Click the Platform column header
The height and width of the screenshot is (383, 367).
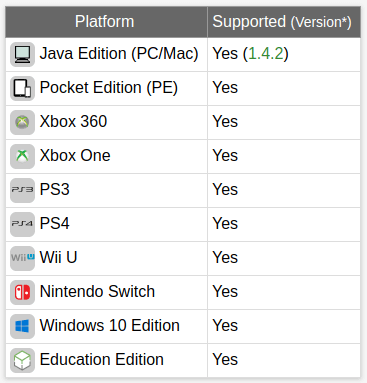[106, 22]
